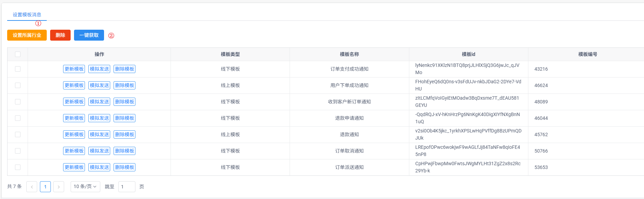Viewport: 644px width, 199px height.
Task: Click the orange 设置所属行业 button
Action: click(27, 35)
